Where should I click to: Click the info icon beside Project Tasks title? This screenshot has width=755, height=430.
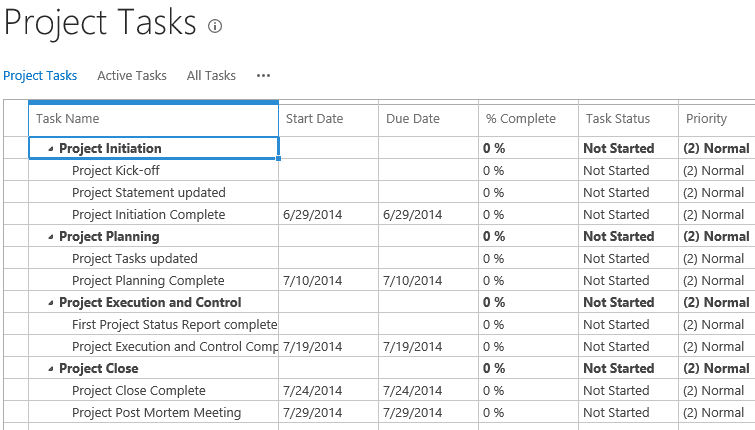pyautogui.click(x=215, y=26)
